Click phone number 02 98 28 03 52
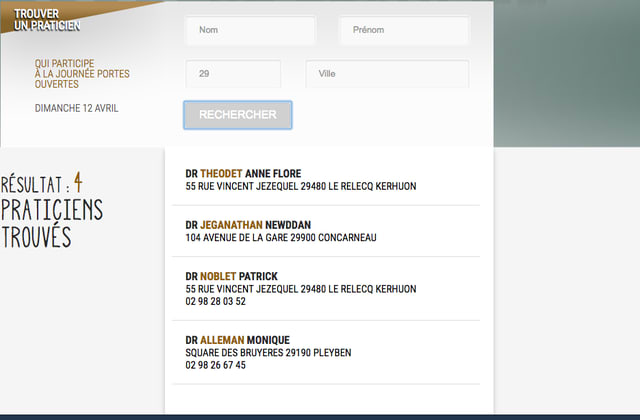The image size is (640, 420). pyautogui.click(x=215, y=301)
